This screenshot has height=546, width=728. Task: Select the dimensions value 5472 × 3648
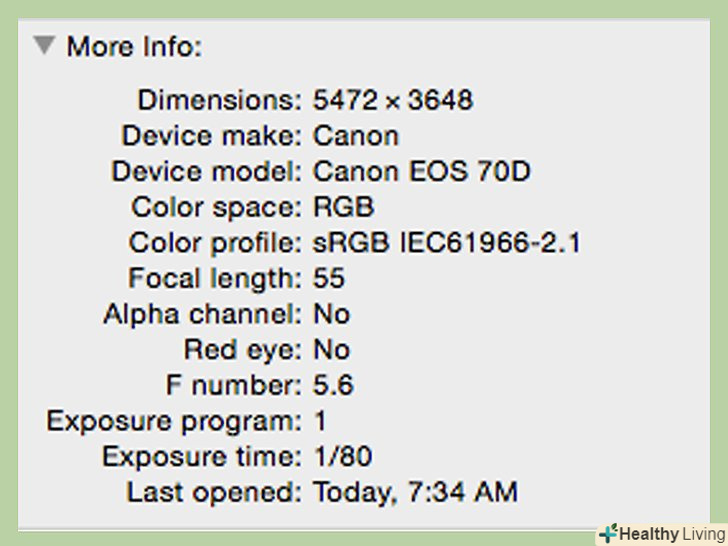(x=393, y=100)
